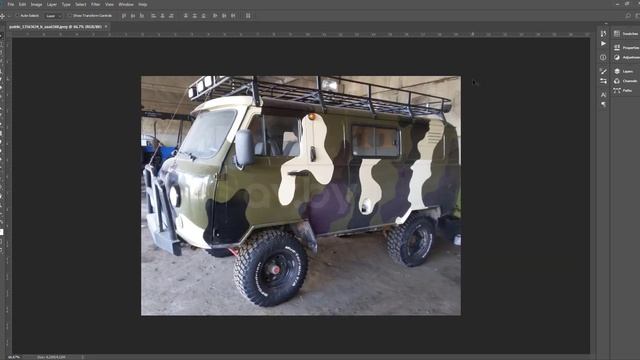640x360 pixels.
Task: Open the Image menu
Action: tap(36, 4)
